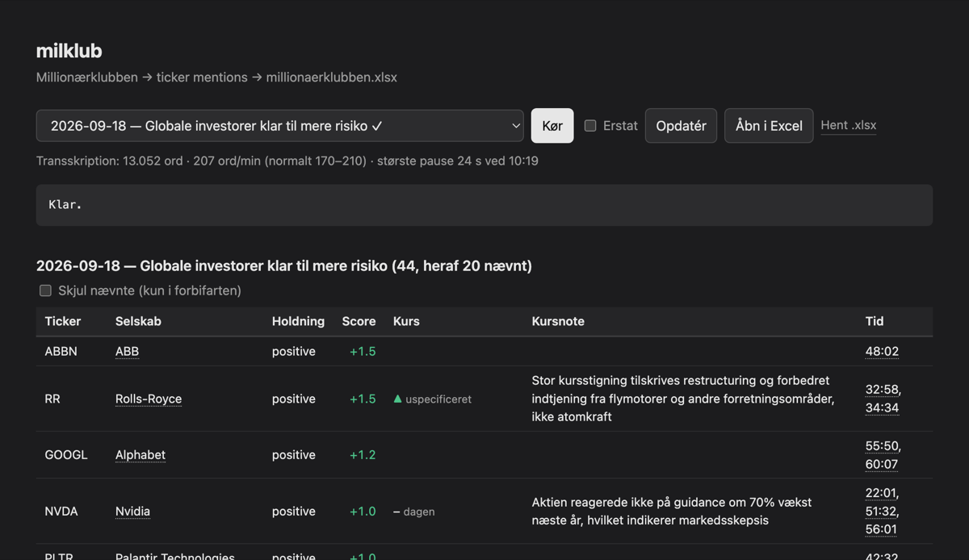Viewport: 969px width, 560px height.
Task: Click the +1.2 score for Alphabet
Action: (x=363, y=454)
